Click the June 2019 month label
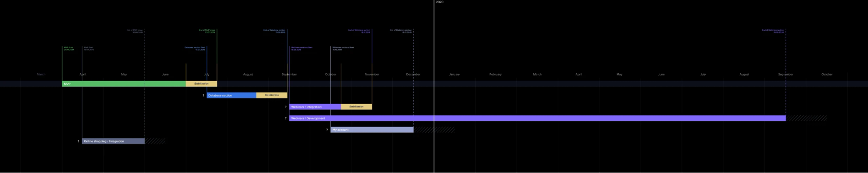The height and width of the screenshot is (173, 868). tap(165, 74)
